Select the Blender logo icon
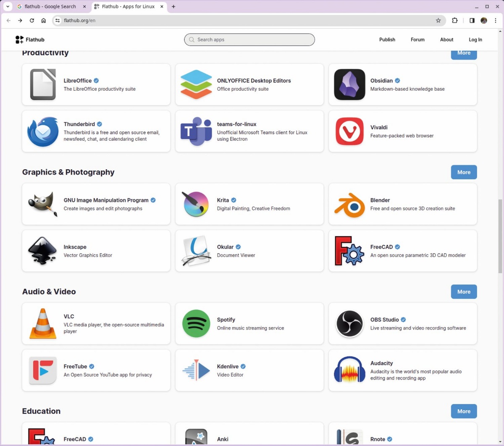Viewport: 504px width, 446px height. point(349,205)
